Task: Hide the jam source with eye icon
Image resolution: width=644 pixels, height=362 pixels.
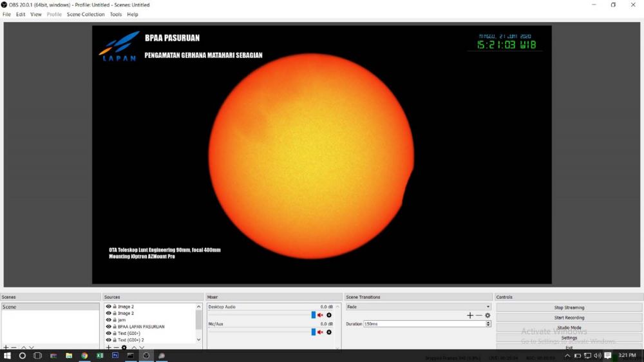Action: click(x=108, y=320)
